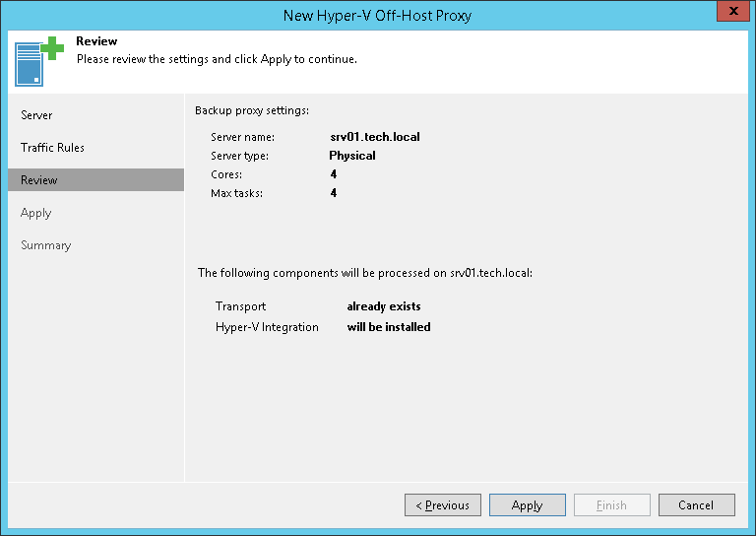This screenshot has height=536, width=756.
Task: Click the Hyper-V Integration 'will be installed' status
Action: pos(389,327)
